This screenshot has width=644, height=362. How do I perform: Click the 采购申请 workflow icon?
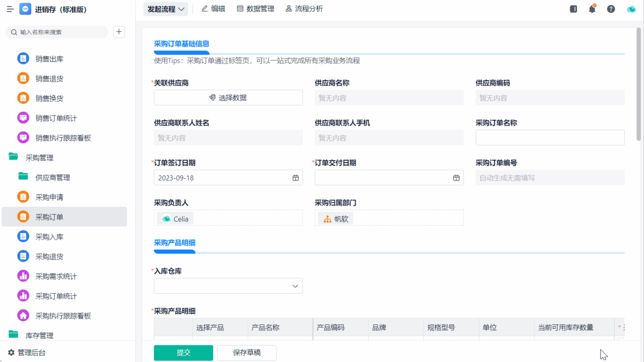(x=23, y=197)
